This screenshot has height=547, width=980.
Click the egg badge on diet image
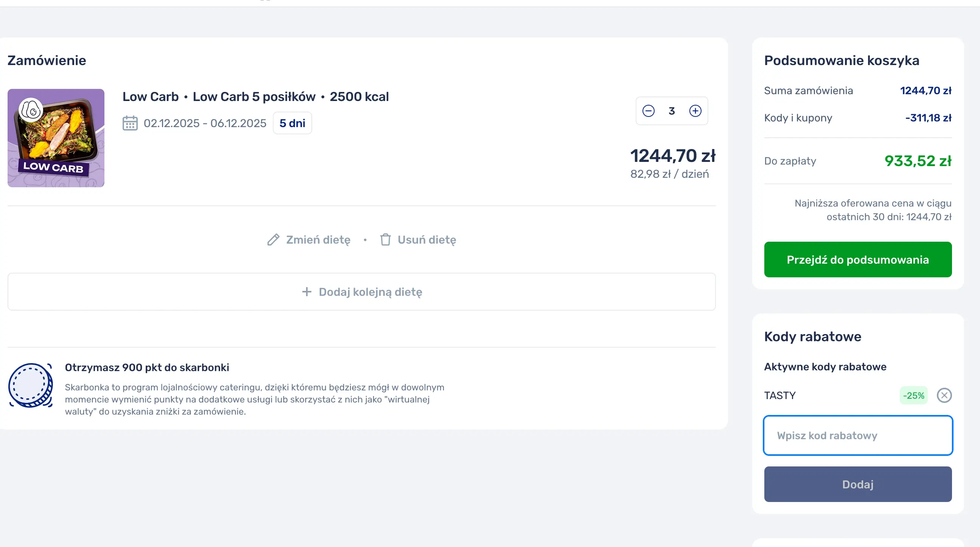31,110
